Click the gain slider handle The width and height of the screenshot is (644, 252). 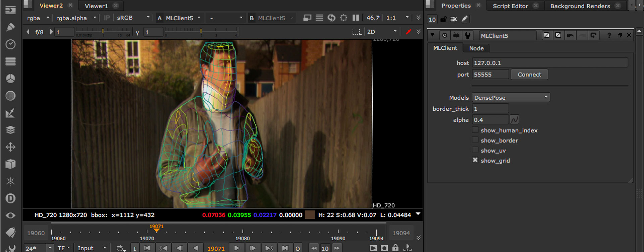tap(103, 31)
